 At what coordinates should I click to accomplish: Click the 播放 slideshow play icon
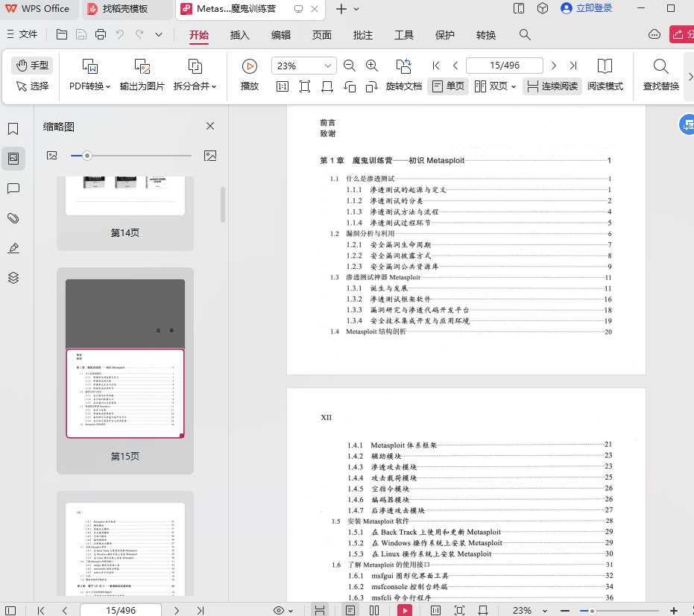coord(248,66)
